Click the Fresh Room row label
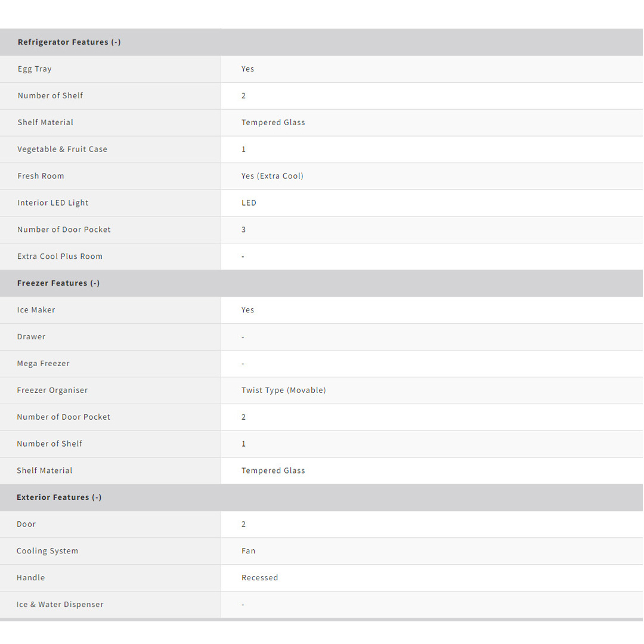The image size is (644, 644). (41, 176)
